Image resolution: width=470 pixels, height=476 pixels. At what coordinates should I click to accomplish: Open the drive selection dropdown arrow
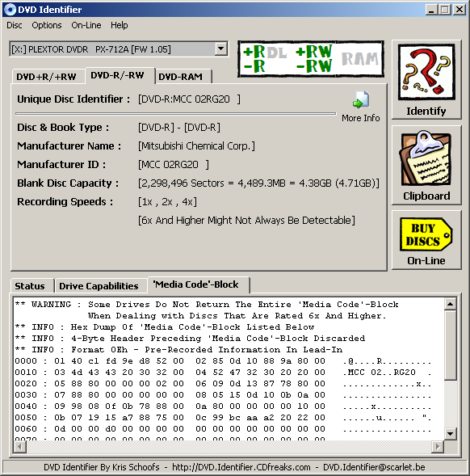pos(221,48)
